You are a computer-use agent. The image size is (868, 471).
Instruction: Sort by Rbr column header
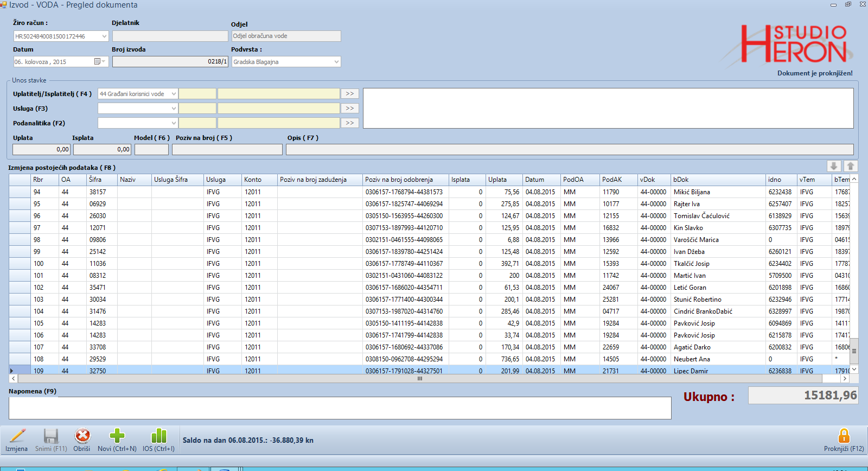45,180
